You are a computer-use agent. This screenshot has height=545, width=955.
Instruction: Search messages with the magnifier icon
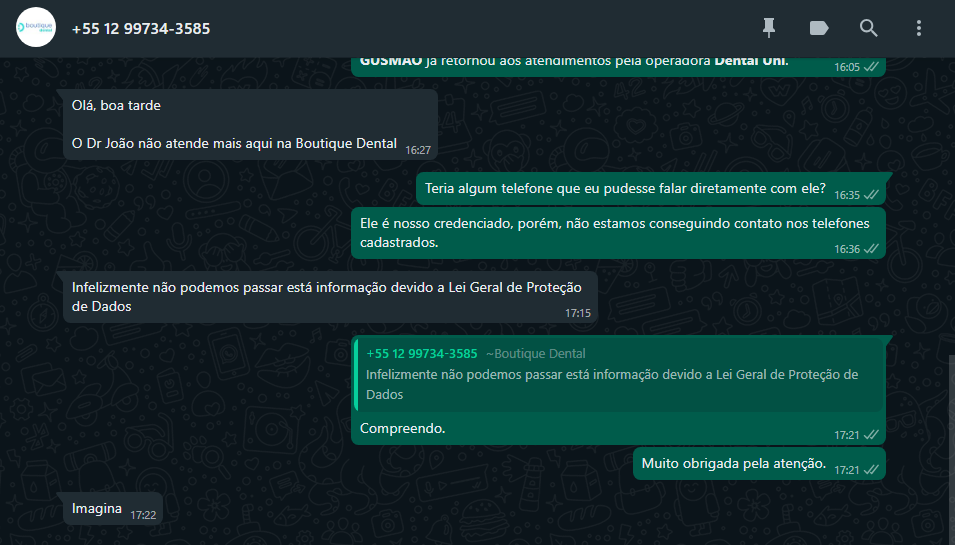869,28
